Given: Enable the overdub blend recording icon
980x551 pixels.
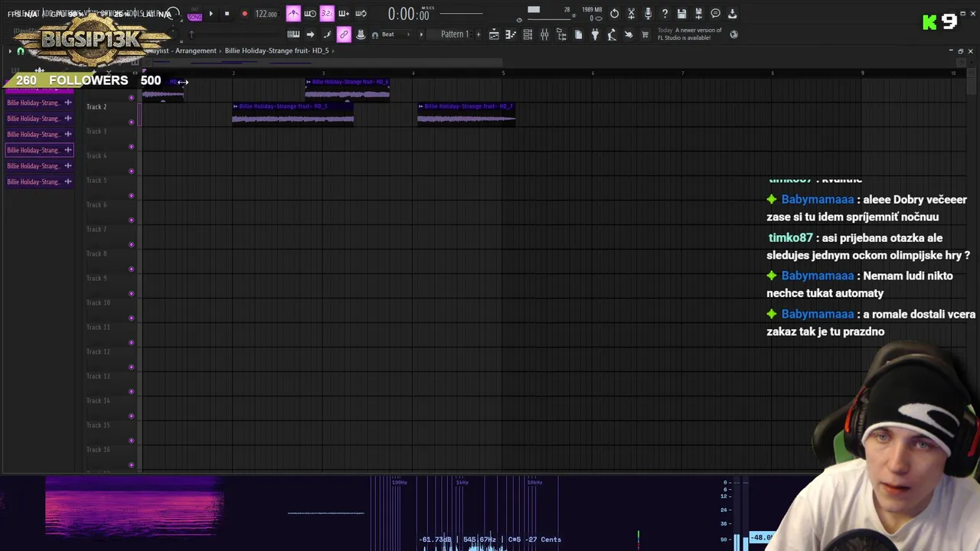Looking at the screenshot, I should click(x=344, y=14).
